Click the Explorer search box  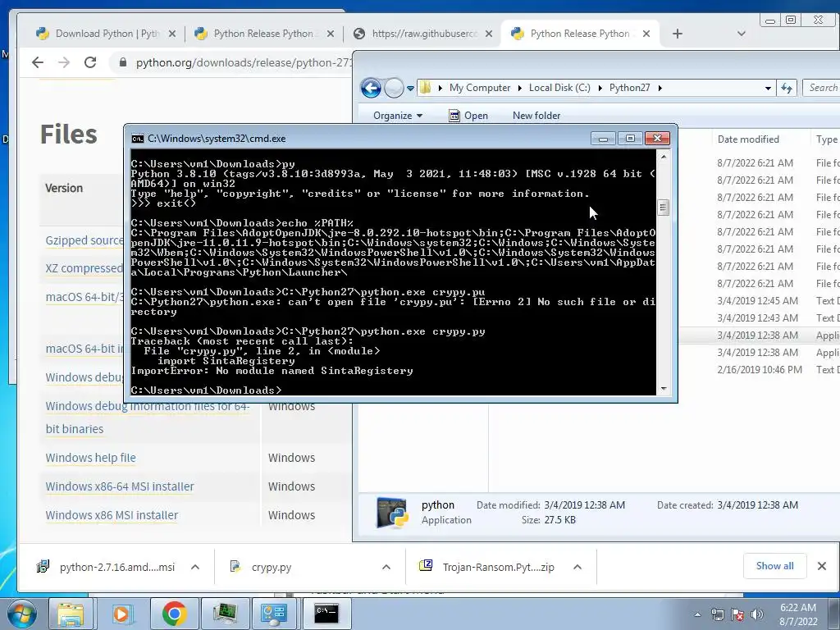tap(821, 88)
